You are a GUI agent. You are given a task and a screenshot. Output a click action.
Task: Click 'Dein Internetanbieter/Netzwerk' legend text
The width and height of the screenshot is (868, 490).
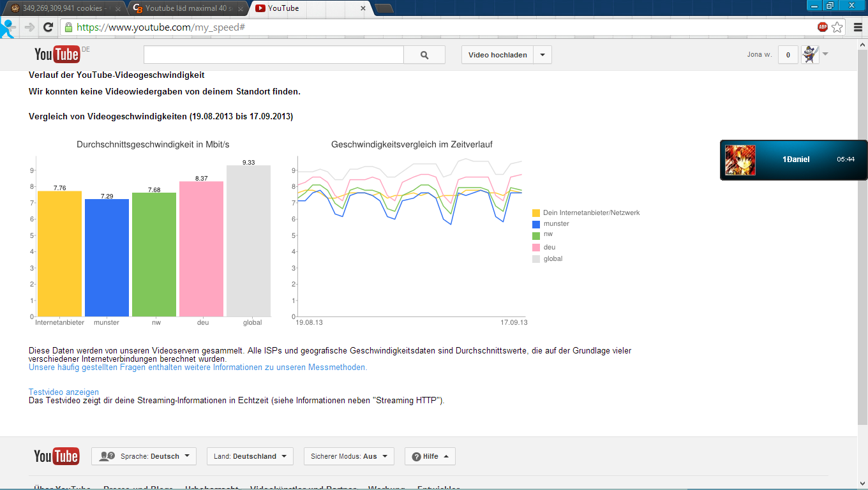point(592,212)
